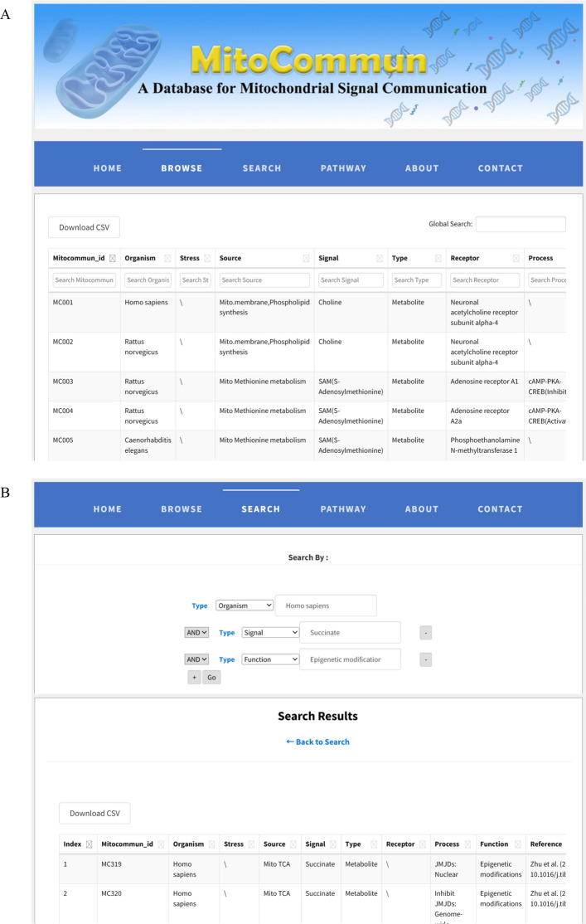Select SEARCH tab in panel A navigation
Image resolution: width=586 pixels, height=924 pixels.
point(261,168)
